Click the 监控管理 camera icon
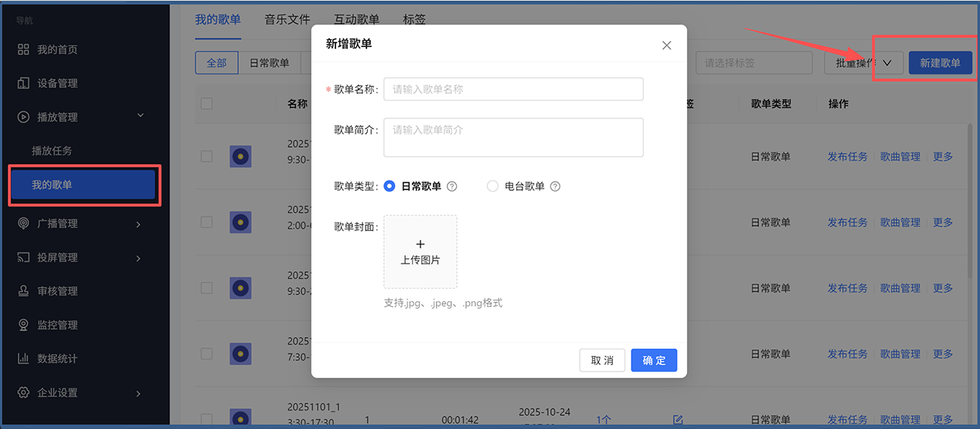Image resolution: width=980 pixels, height=429 pixels. pyautogui.click(x=23, y=325)
